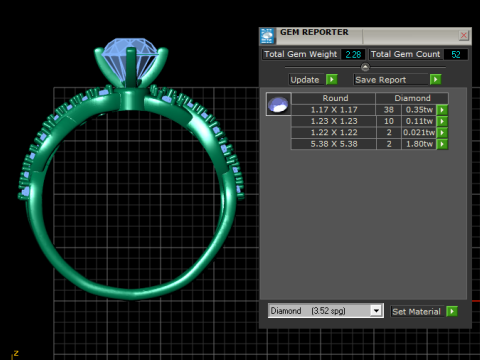Click green arrow for 0.35tw row
Viewport: 480px width, 360px height.
[x=442, y=110]
